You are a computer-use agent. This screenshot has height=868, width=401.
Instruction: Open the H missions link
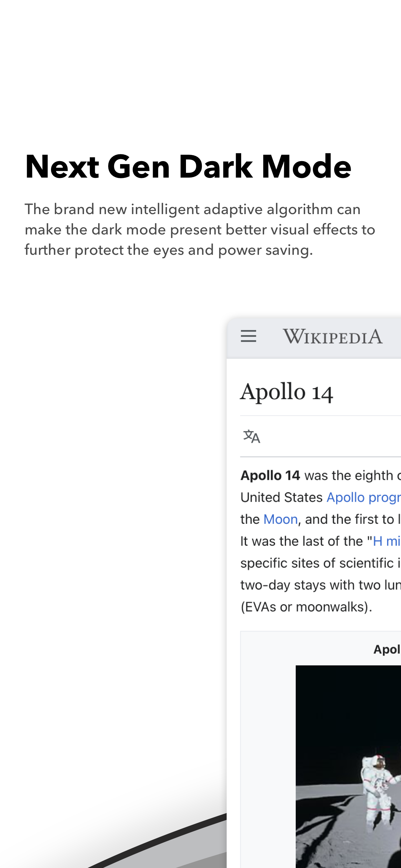[386, 541]
